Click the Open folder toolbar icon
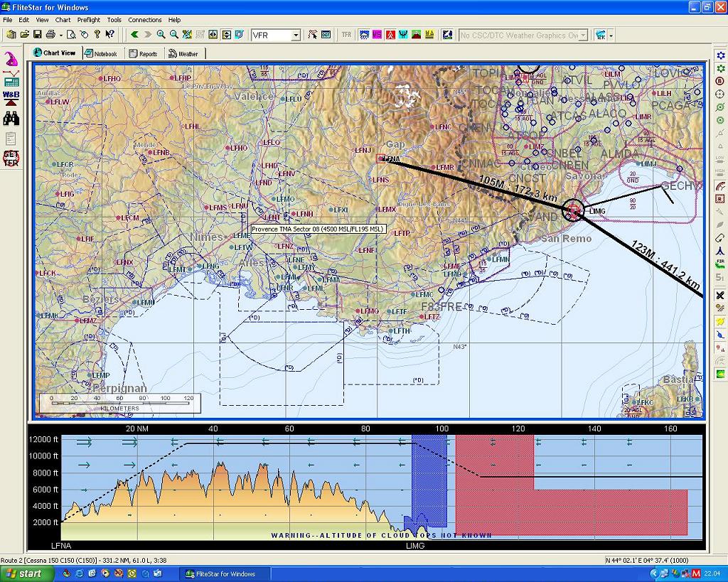 tap(25, 35)
